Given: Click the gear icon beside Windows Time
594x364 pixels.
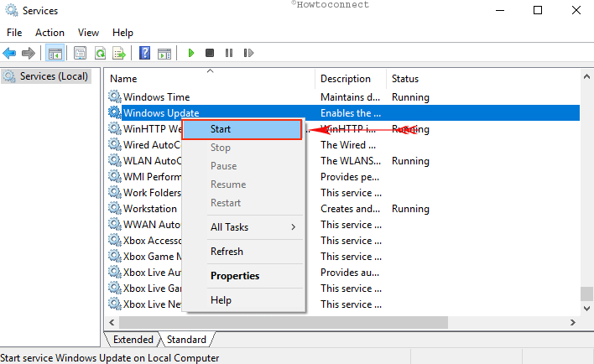Looking at the screenshot, I should point(114,96).
